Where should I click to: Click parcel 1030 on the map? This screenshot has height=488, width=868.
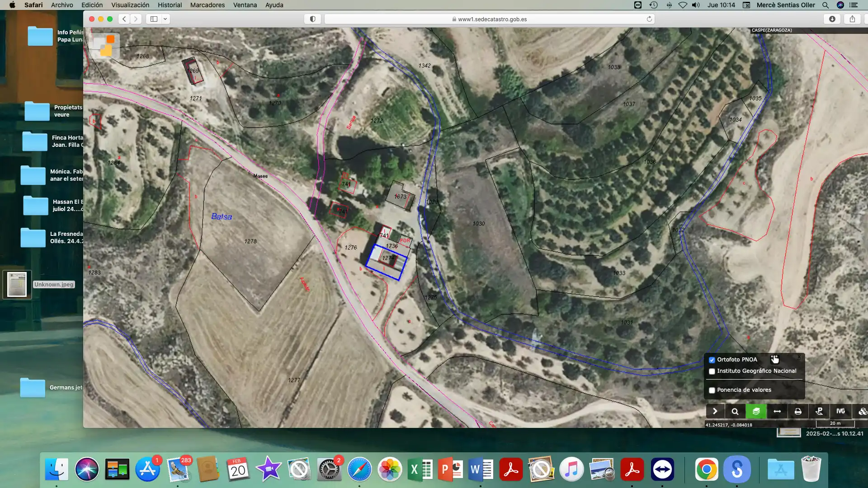tap(479, 224)
